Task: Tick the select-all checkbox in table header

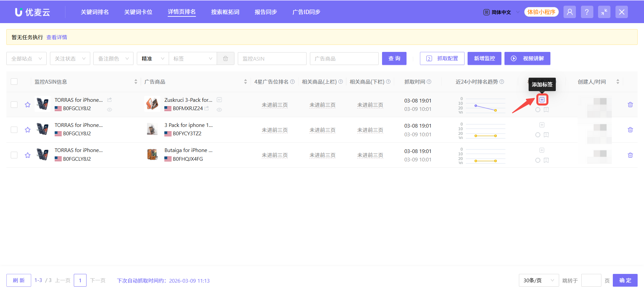Action: (14, 82)
